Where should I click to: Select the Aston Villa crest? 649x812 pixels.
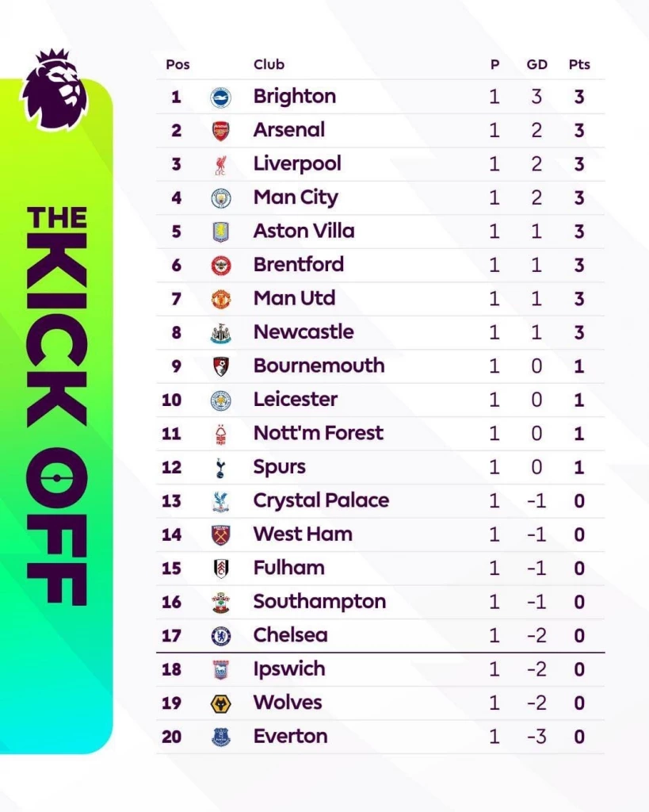click(220, 232)
